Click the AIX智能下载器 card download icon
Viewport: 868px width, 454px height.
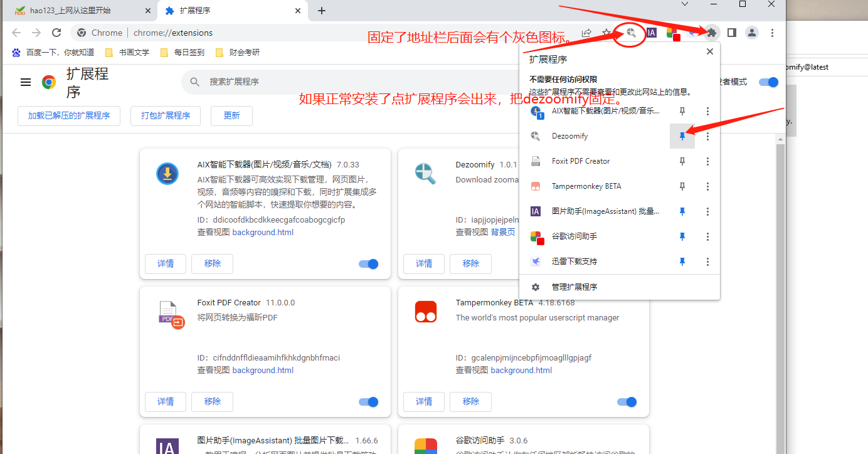[167, 174]
